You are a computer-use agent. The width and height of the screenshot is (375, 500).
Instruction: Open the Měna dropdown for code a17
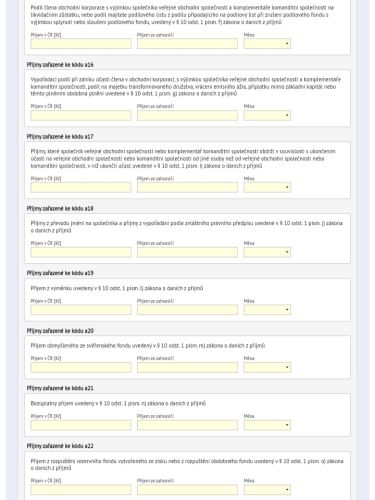pyautogui.click(x=267, y=187)
